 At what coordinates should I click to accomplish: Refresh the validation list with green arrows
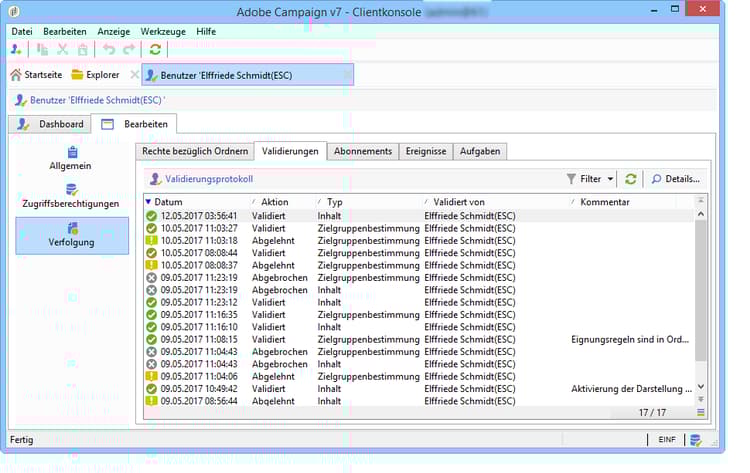631,179
